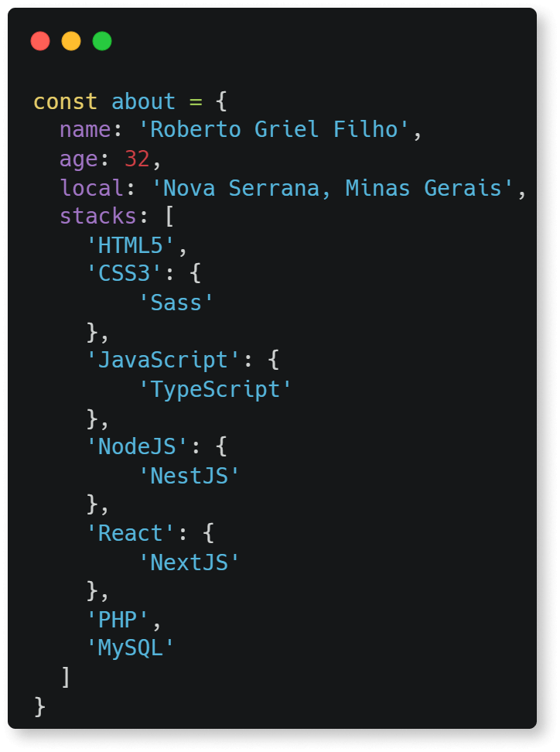The image size is (560, 752).
Task: Click the 'MySQL' stack entry
Action: pyautogui.click(x=131, y=649)
